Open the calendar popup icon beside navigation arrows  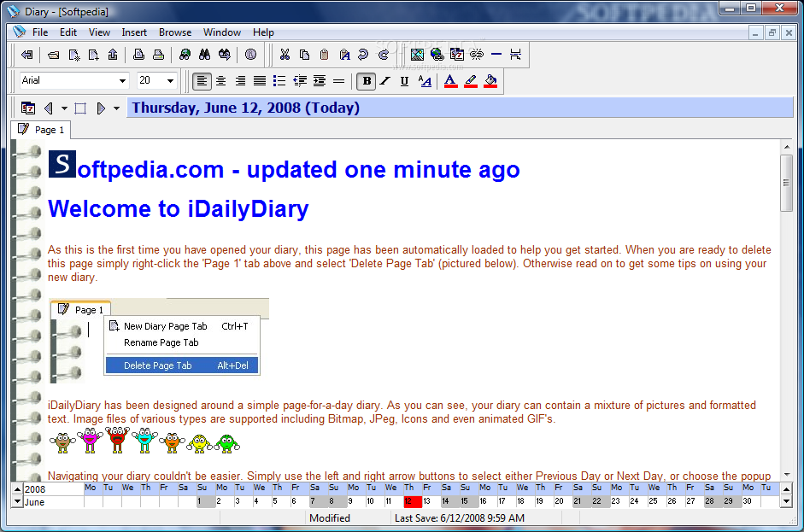(28, 108)
